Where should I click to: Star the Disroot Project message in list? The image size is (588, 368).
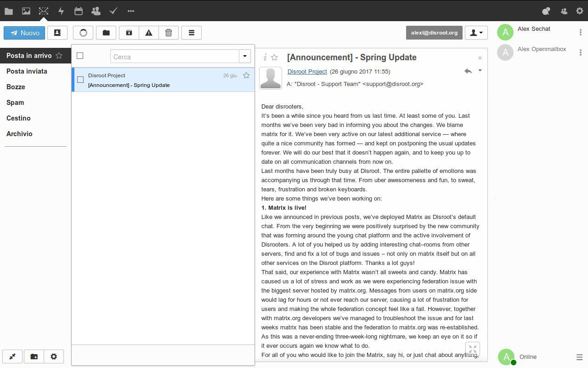246,75
